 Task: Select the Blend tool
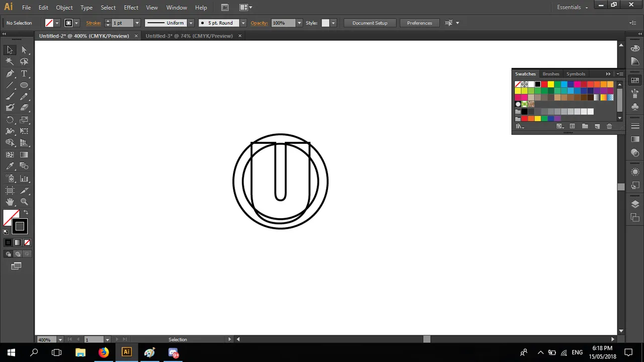[x=24, y=166]
